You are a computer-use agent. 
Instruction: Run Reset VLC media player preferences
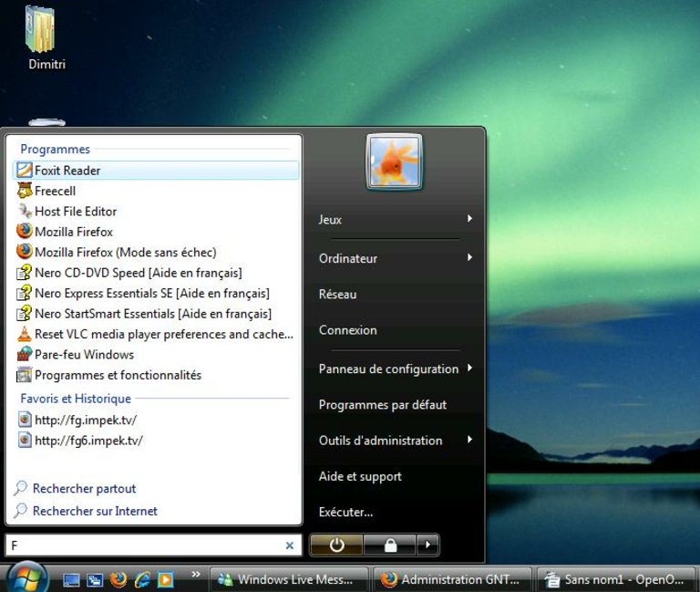point(155,334)
